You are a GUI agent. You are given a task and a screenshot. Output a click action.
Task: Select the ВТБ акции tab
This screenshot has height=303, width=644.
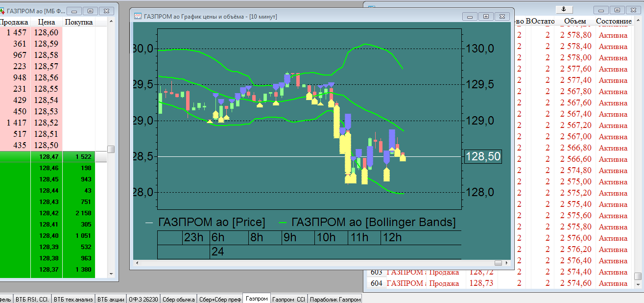110,299
